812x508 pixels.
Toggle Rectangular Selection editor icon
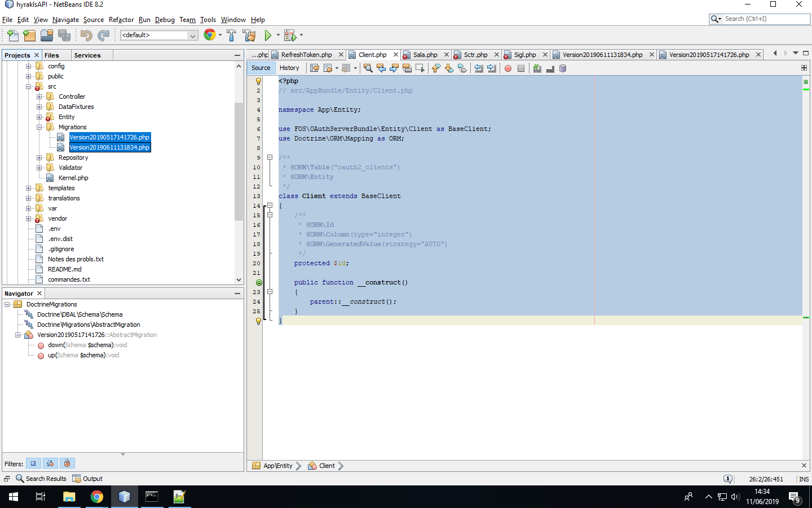[x=420, y=68]
